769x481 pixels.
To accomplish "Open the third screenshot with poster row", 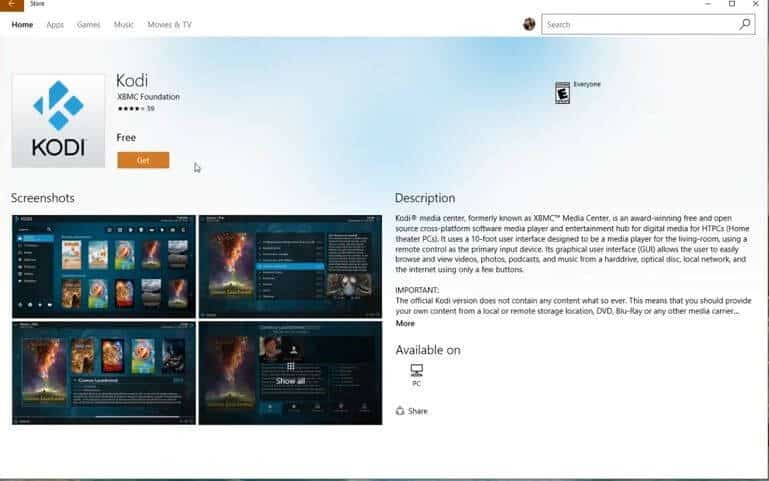I will pos(103,373).
